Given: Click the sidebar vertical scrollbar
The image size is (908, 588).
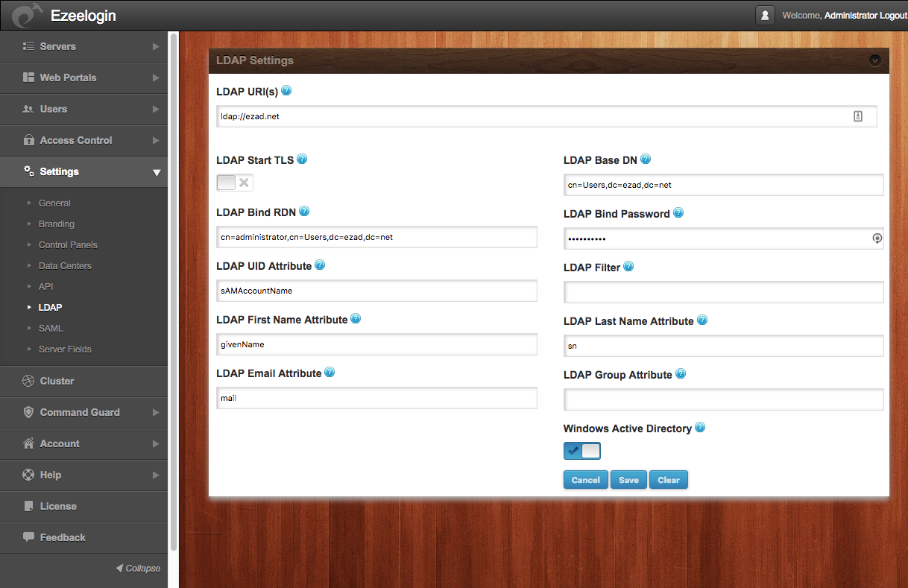Looking at the screenshot, I should tap(174, 291).
